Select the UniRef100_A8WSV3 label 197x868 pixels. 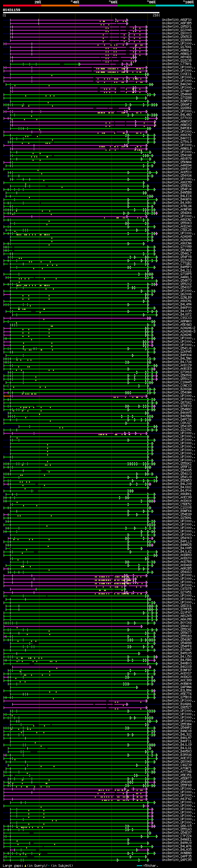pos(177,122)
